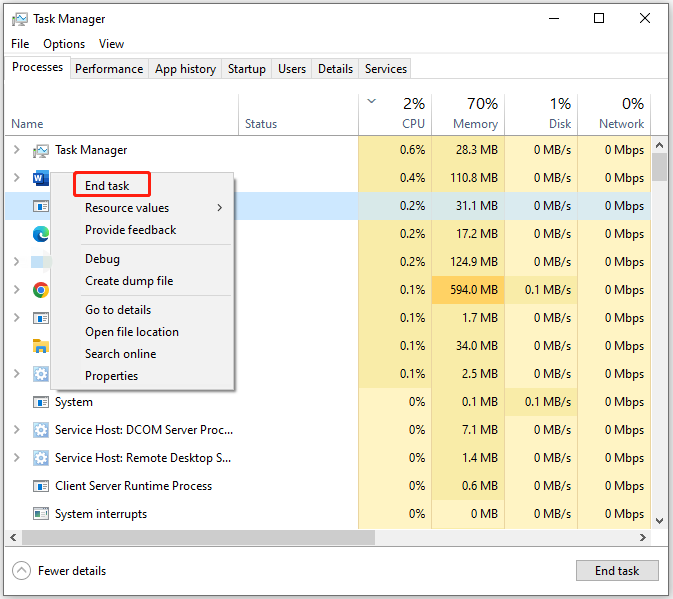673x599 pixels.
Task: Switch to the Services tab
Action: [386, 69]
